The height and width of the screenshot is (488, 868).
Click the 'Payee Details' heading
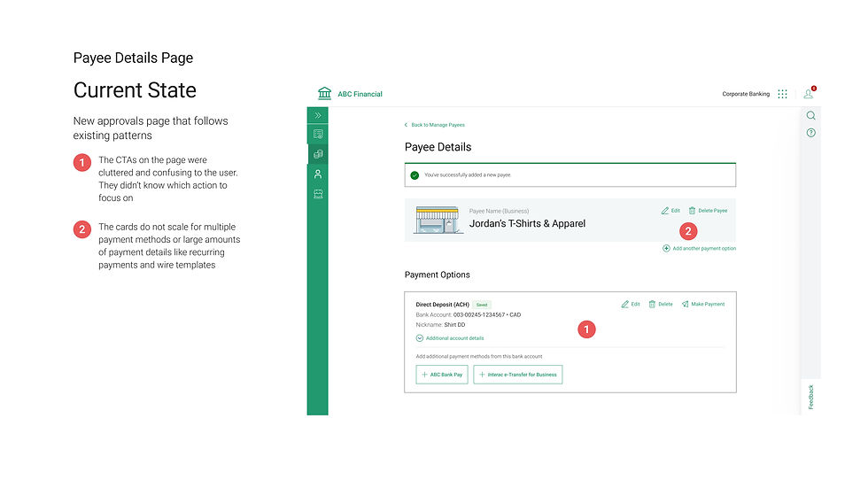click(438, 147)
